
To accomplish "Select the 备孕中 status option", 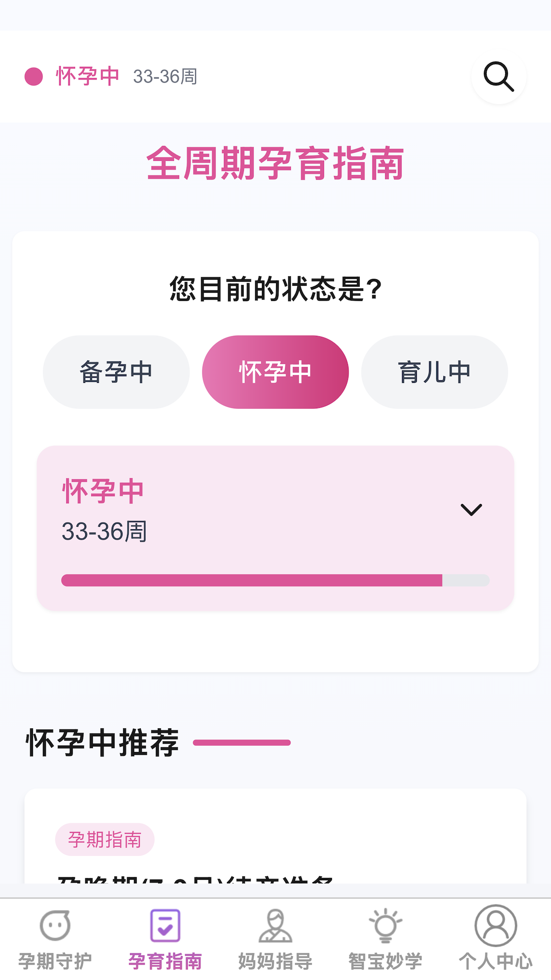I will click(x=116, y=372).
